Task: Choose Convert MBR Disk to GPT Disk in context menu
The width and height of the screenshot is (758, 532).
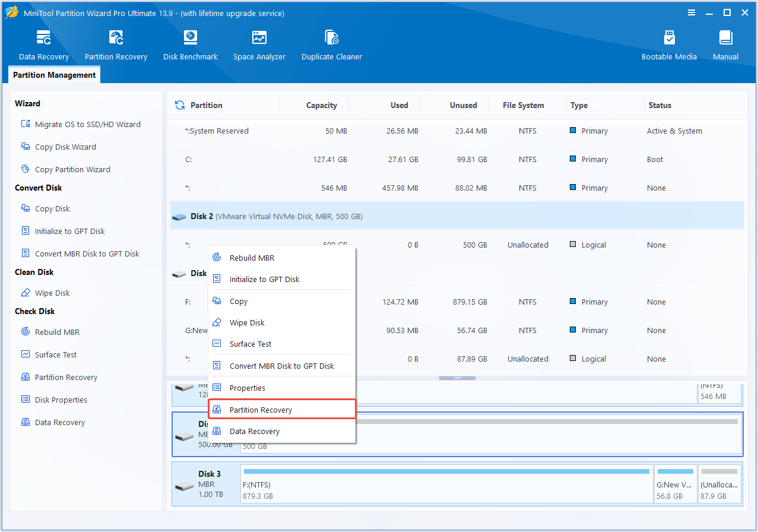Action: tap(282, 366)
